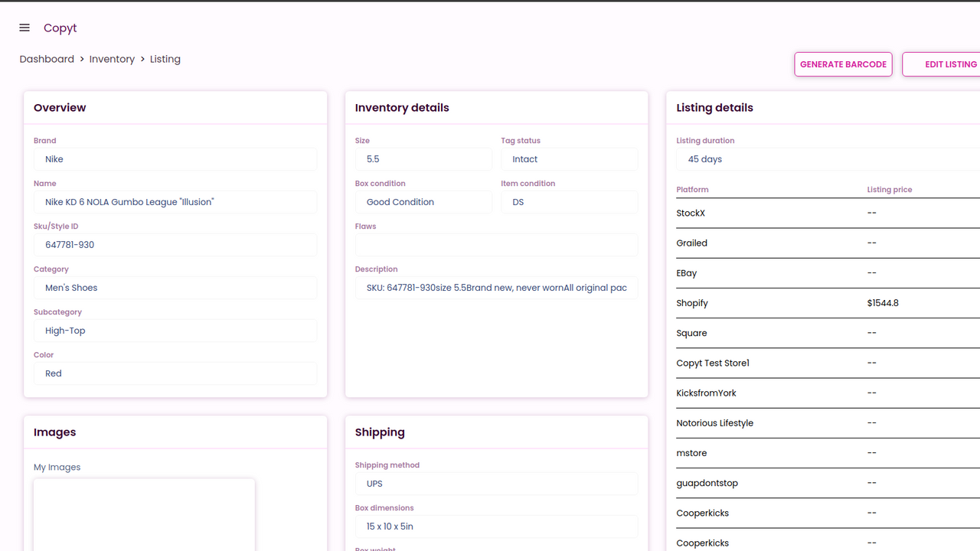The image size is (980, 551).
Task: Select the Tag status field Intact
Action: [569, 159]
